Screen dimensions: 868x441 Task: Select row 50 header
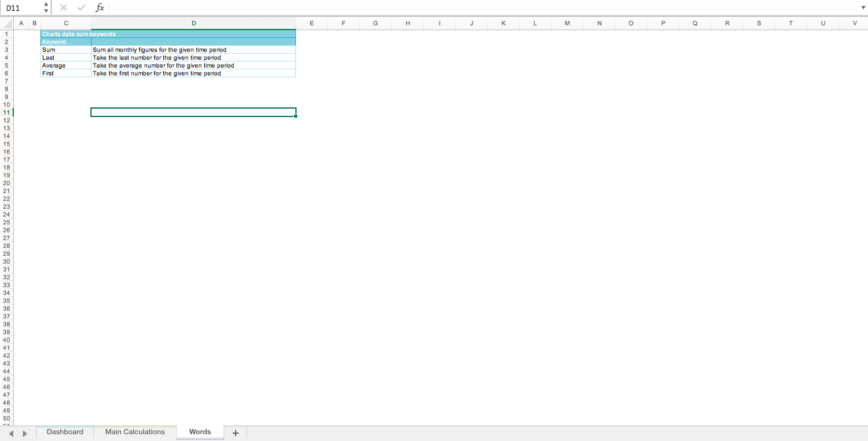point(7,418)
